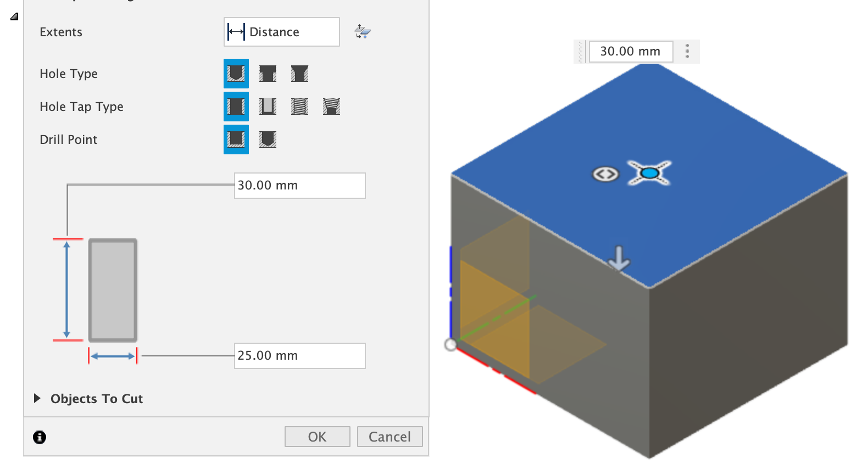Click the depth arrow manipulator on the cube
This screenshot has width=868, height=469.
pyautogui.click(x=619, y=258)
